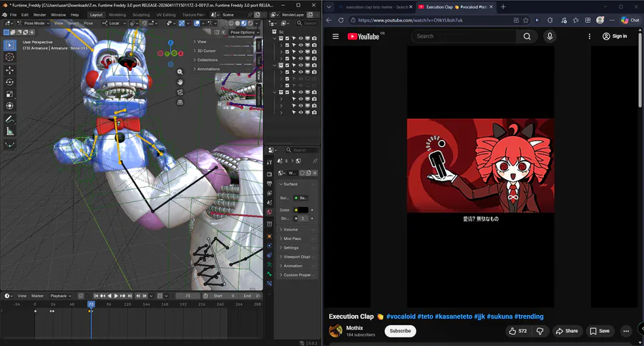Image resolution: width=644 pixels, height=346 pixels.
Task: Select the Rotate tool in Blender toolbar
Action: (x=10, y=82)
